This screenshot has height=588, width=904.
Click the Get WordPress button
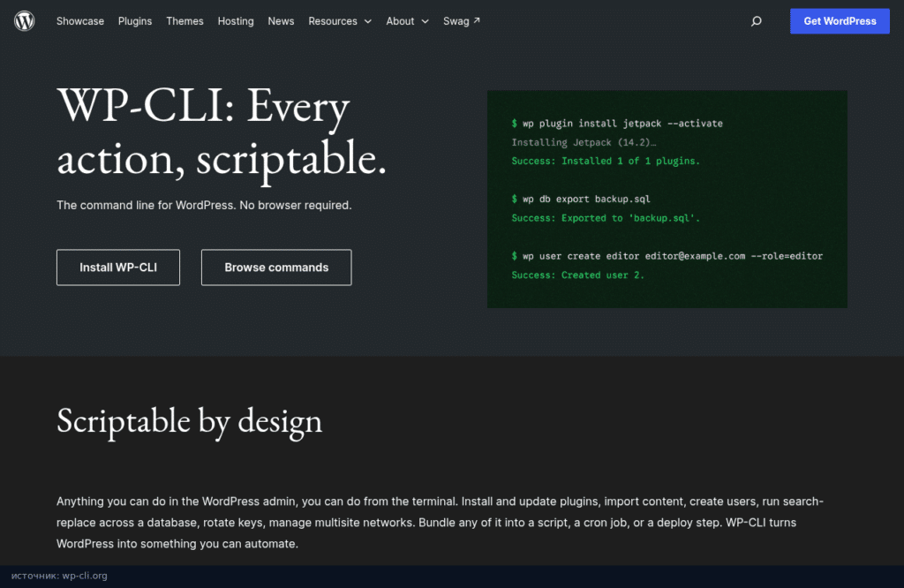(x=840, y=21)
